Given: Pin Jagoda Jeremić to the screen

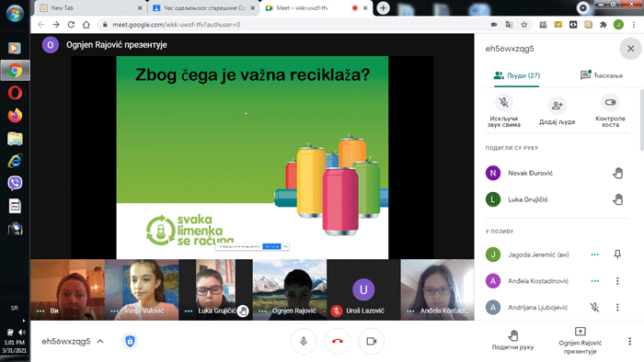Looking at the screenshot, I should tap(617, 255).
